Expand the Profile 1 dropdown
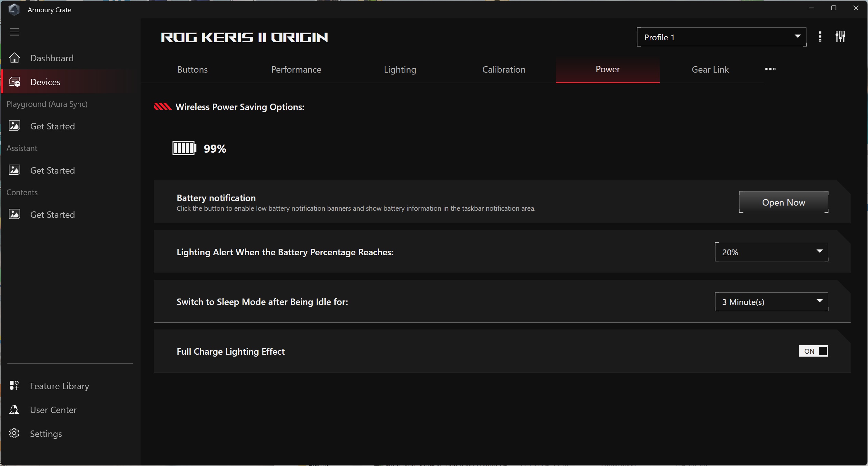The width and height of the screenshot is (868, 466). [x=721, y=37]
